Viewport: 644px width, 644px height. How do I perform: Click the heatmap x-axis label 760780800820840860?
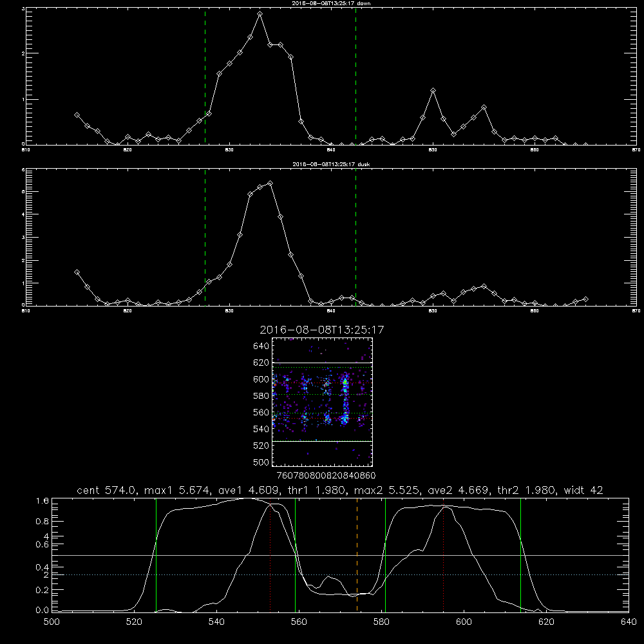[x=326, y=476]
